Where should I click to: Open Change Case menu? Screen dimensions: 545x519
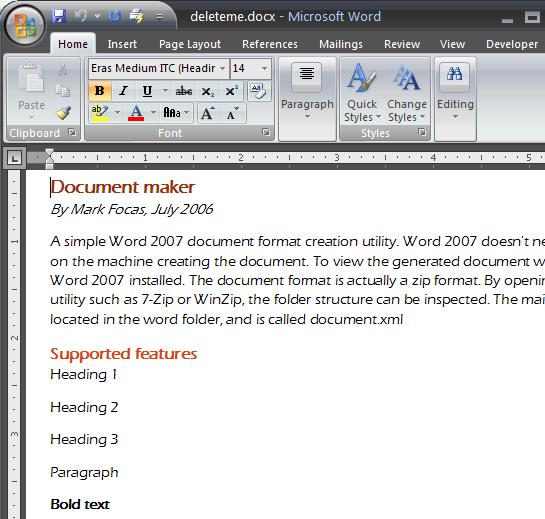click(x=176, y=113)
